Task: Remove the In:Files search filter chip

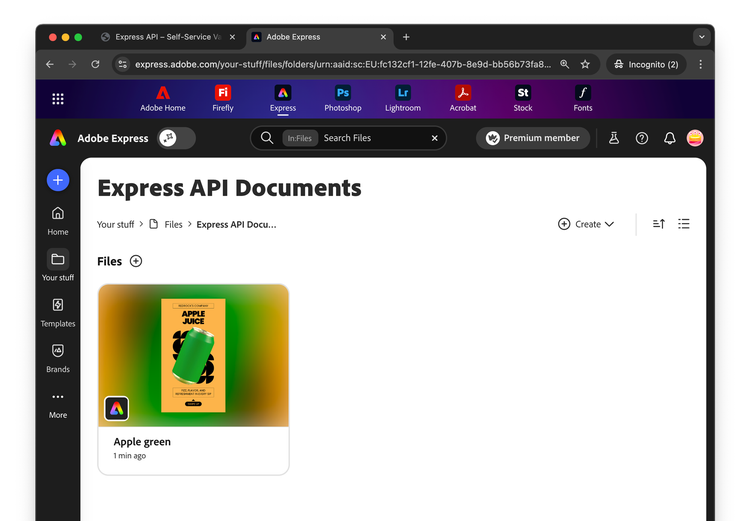Action: [299, 138]
